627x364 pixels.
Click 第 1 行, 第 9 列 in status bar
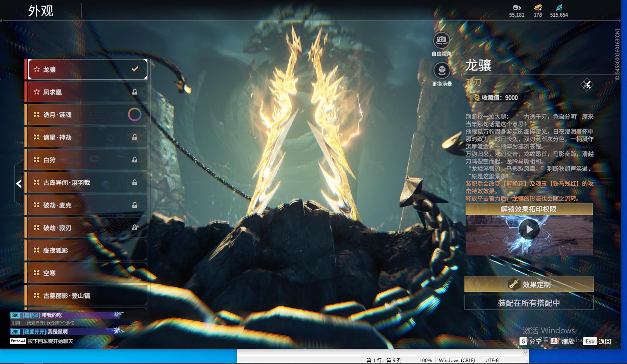(384, 360)
